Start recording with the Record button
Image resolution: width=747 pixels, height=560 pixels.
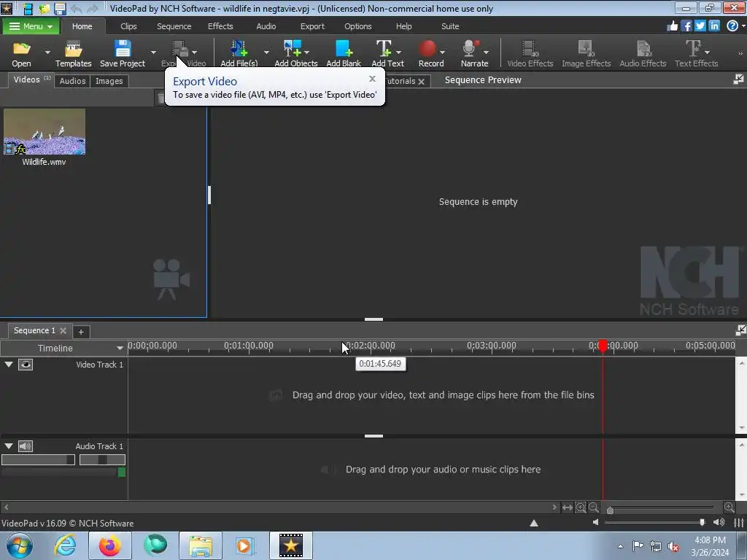coord(430,53)
